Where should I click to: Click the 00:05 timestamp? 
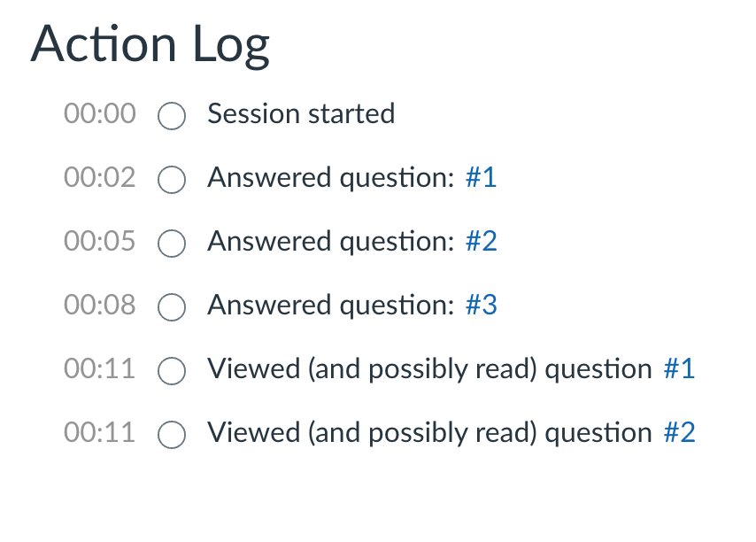click(x=100, y=241)
